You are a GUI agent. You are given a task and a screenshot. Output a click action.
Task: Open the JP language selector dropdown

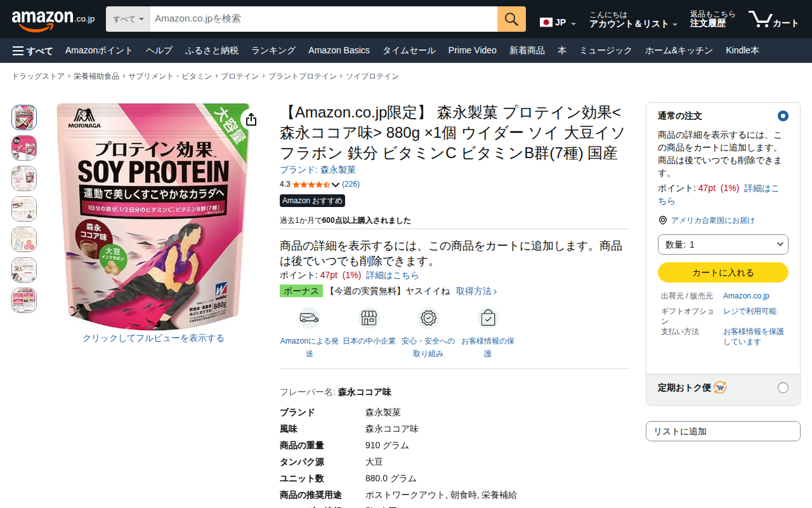558,23
